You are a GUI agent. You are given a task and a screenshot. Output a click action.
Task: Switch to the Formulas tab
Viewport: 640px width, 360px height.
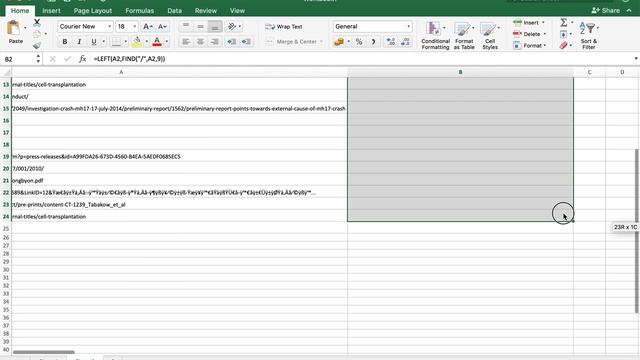140,11
